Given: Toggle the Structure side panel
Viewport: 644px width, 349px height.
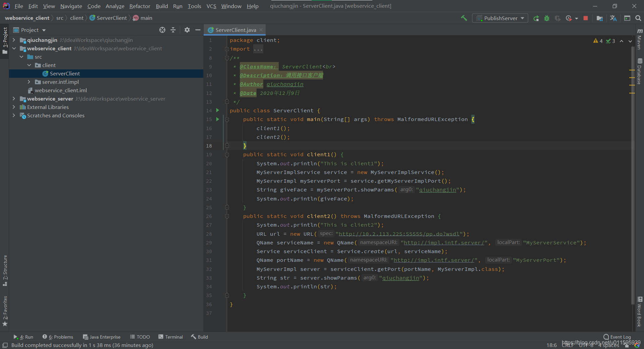Looking at the screenshot, I should pyautogui.click(x=5, y=271).
